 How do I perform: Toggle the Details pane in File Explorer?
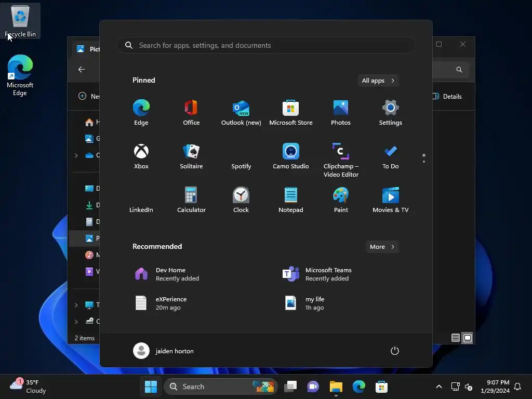[x=448, y=96]
